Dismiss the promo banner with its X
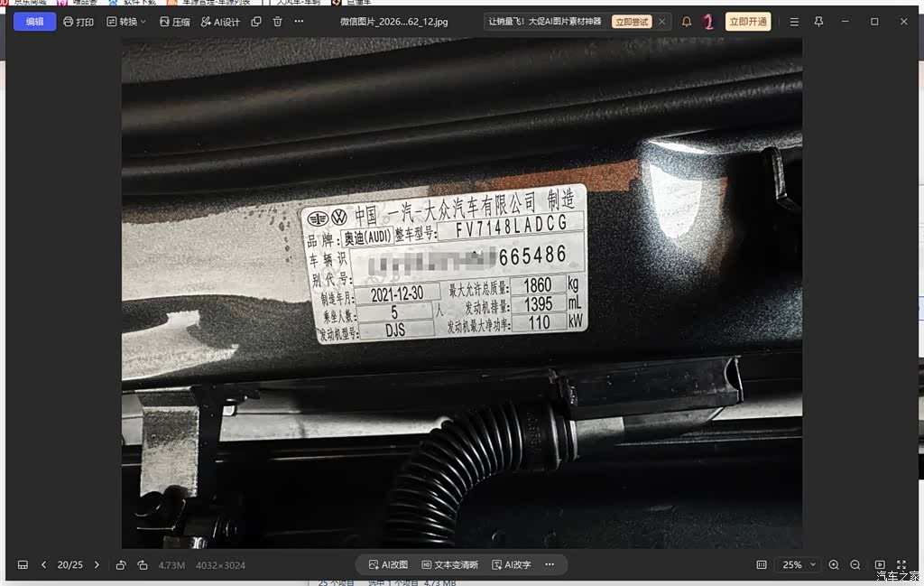The height and width of the screenshot is (586, 924). pyautogui.click(x=662, y=22)
